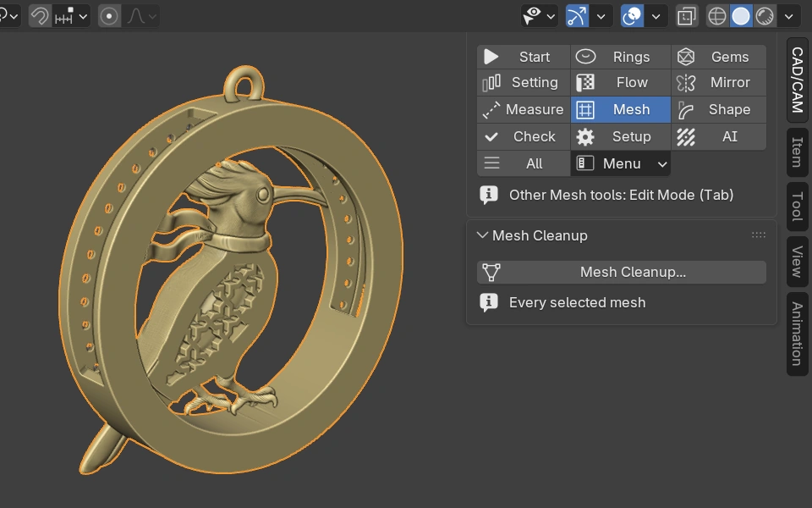This screenshot has width=812, height=508.
Task: Toggle viewport overlays icon
Action: (632, 16)
